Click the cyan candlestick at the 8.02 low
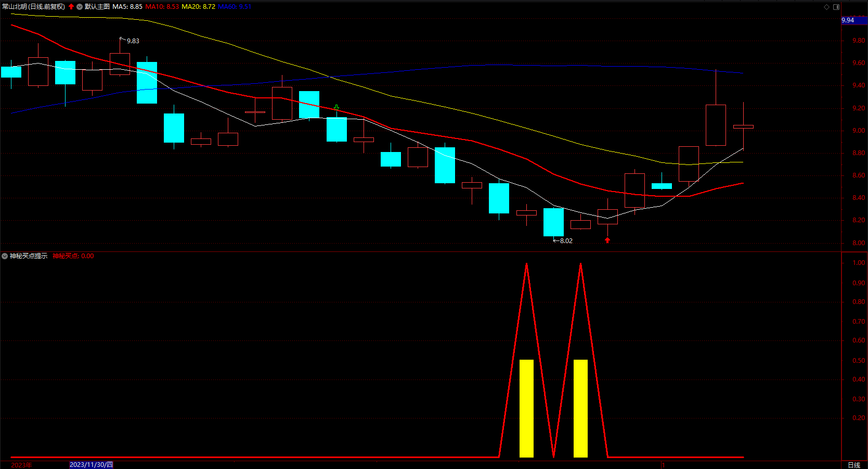 pos(553,222)
